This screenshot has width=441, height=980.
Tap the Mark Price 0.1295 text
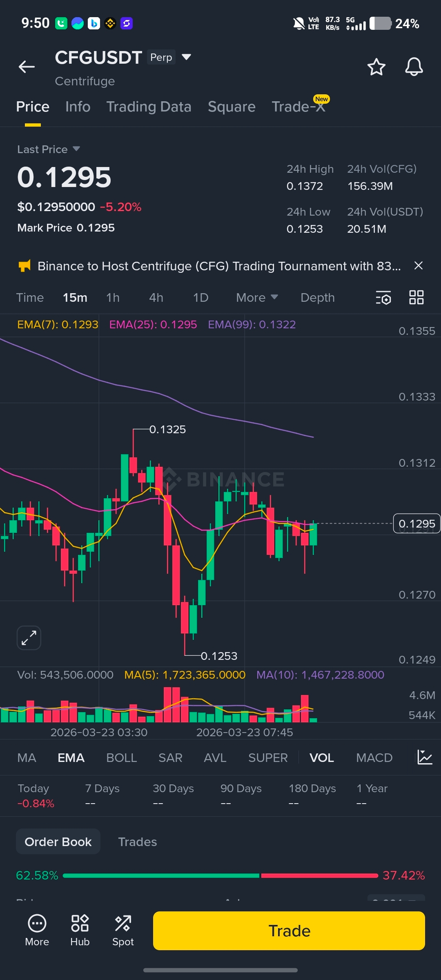66,228
